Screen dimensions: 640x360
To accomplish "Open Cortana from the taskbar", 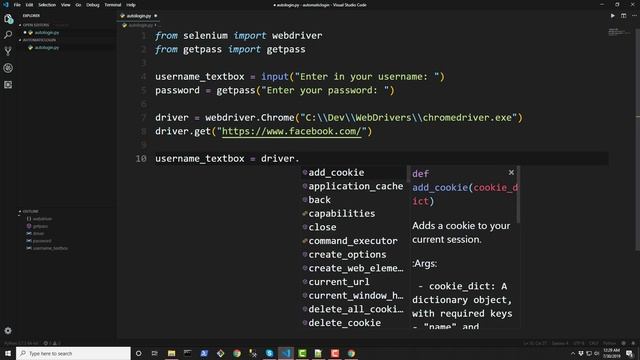I will (x=138, y=353).
